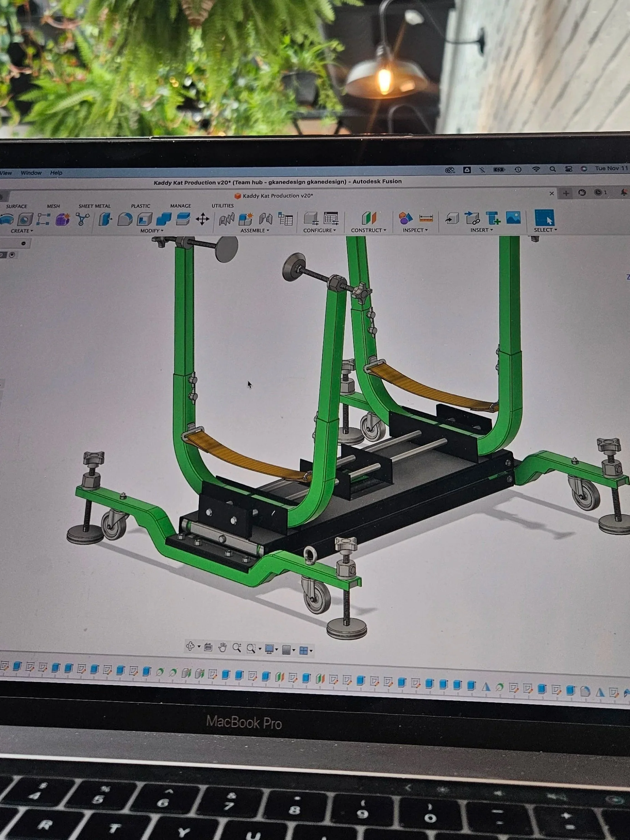630x840 pixels.
Task: Click the Look At icon
Action: click(x=208, y=647)
